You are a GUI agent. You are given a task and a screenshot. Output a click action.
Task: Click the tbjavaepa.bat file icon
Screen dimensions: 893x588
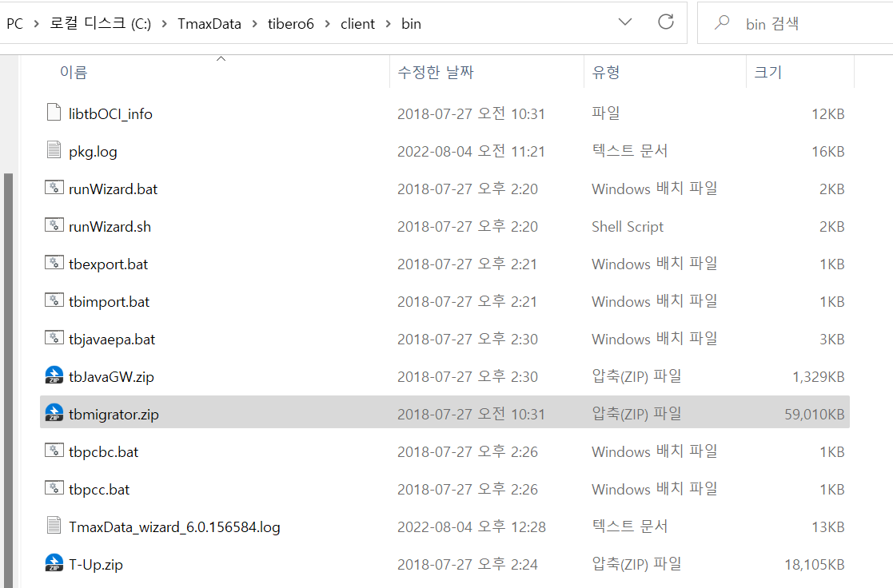click(54, 338)
